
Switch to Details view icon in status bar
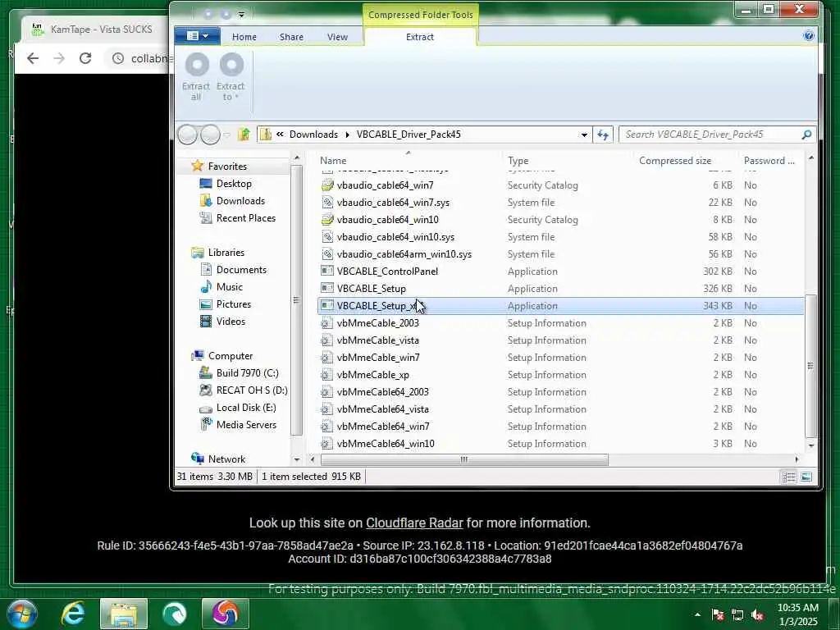(x=788, y=477)
